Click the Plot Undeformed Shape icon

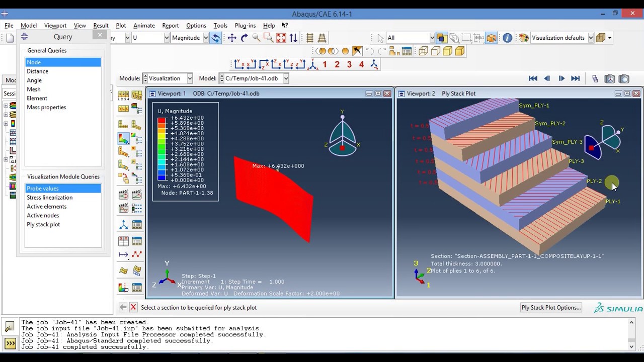point(123,124)
